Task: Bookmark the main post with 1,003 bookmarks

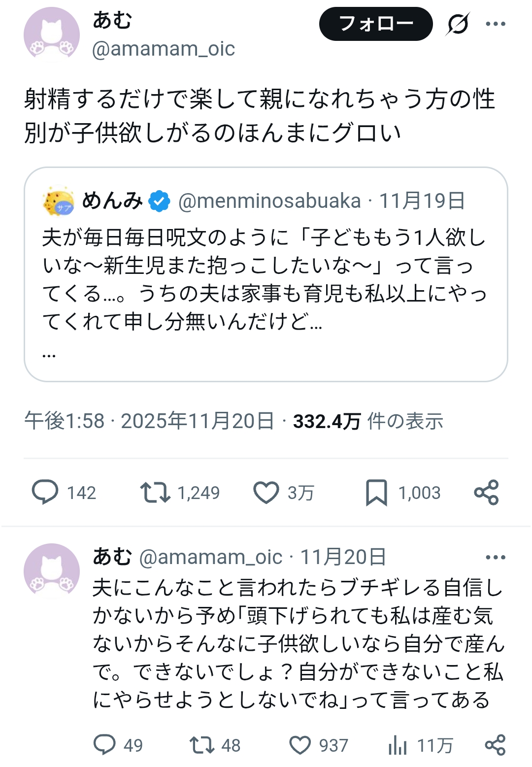Action: click(x=377, y=493)
